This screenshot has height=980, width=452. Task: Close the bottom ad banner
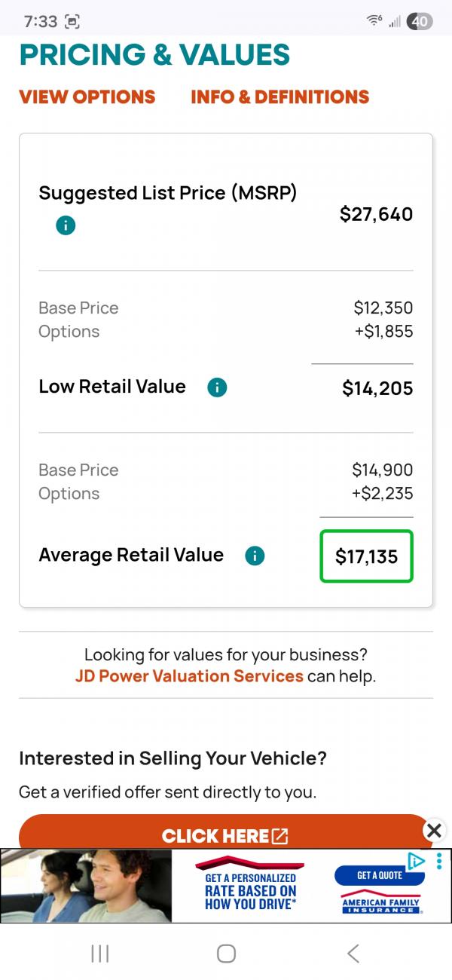(434, 831)
